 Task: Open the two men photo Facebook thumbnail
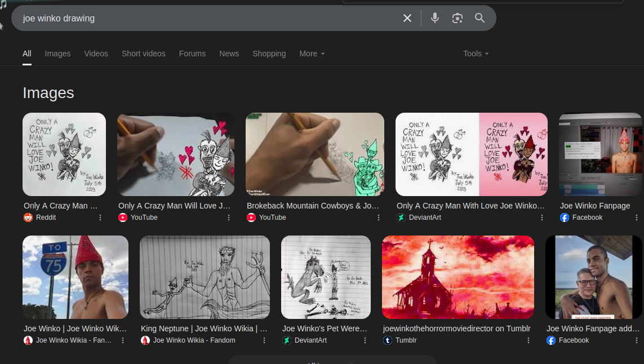click(x=593, y=277)
